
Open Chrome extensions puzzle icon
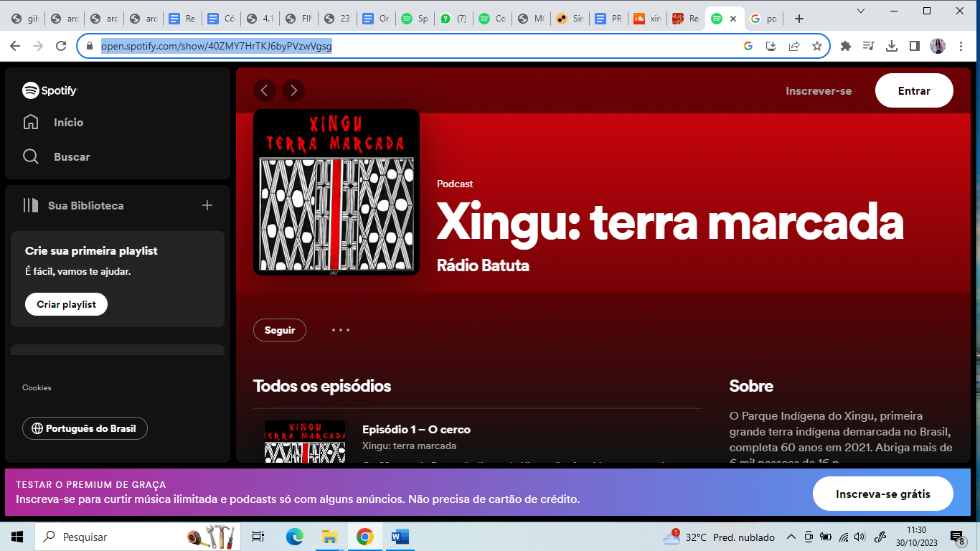click(846, 46)
